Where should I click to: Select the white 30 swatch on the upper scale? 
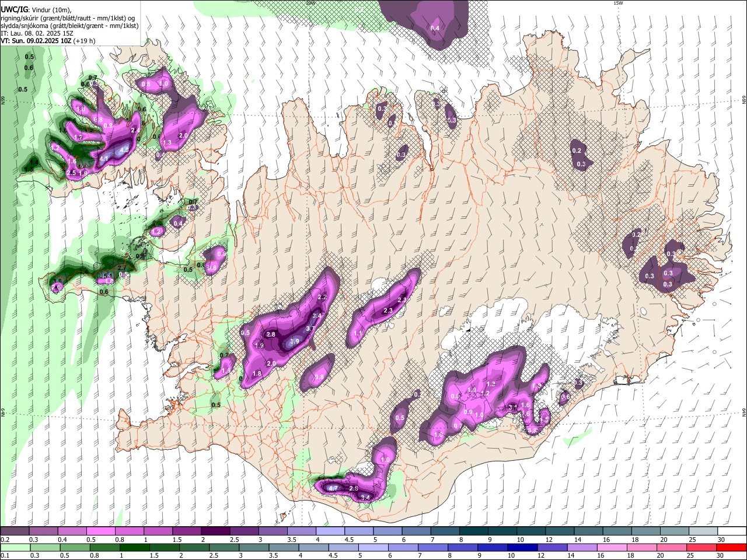pos(732,531)
